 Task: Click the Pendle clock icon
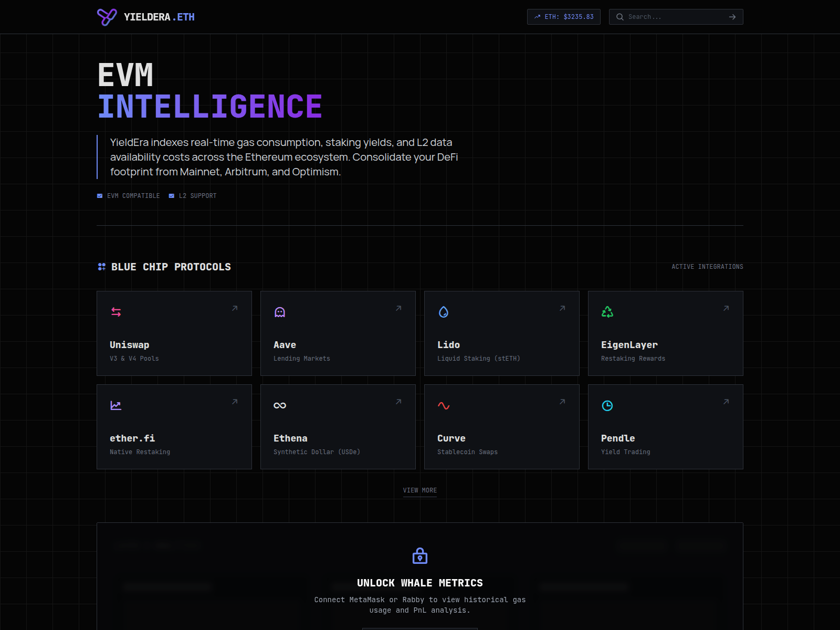[607, 405]
